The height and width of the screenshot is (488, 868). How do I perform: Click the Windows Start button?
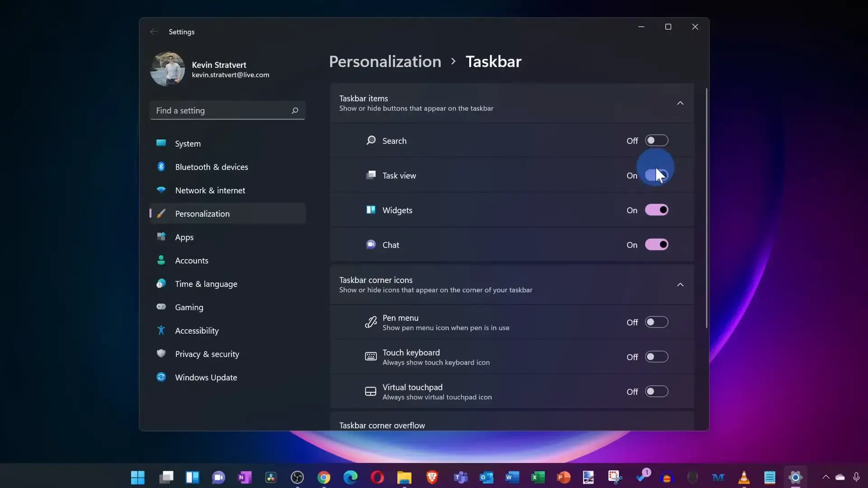[137, 477]
